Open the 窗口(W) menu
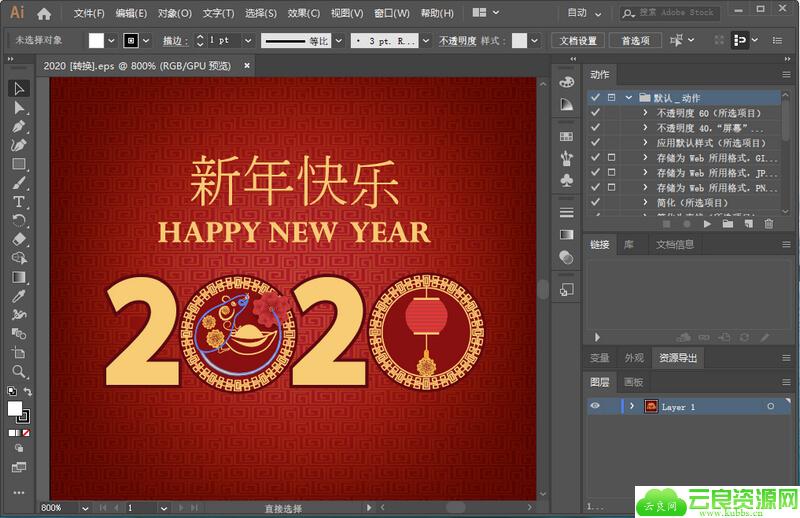Image resolution: width=800 pixels, height=518 pixels. tap(391, 13)
